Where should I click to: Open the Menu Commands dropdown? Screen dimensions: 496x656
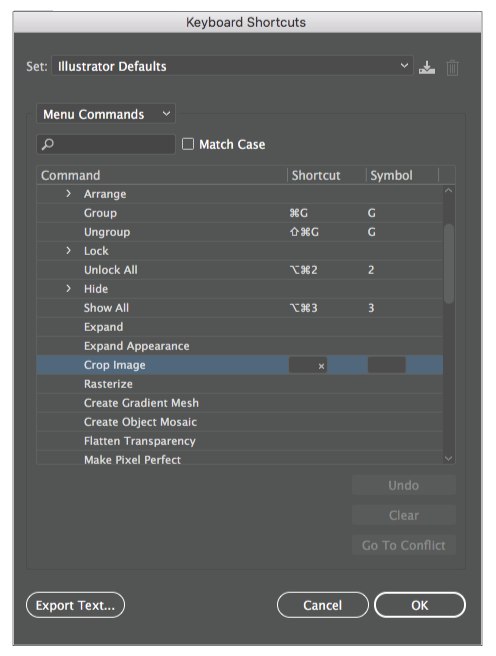click(106, 114)
